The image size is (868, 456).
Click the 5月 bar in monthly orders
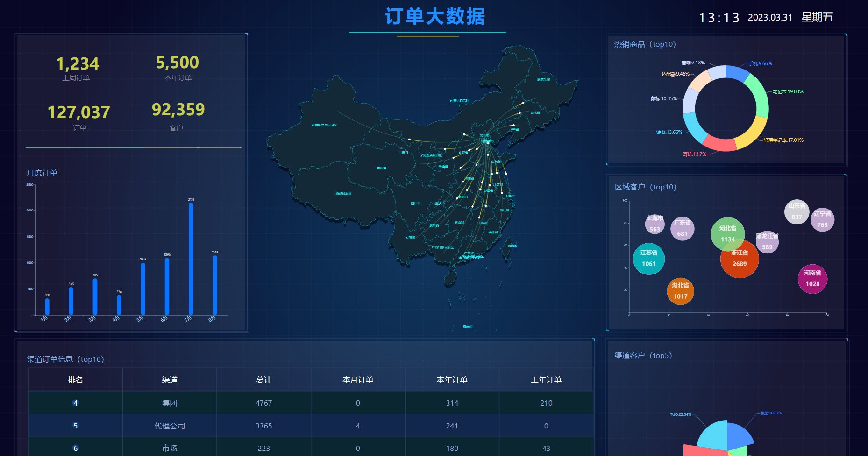[143, 288]
